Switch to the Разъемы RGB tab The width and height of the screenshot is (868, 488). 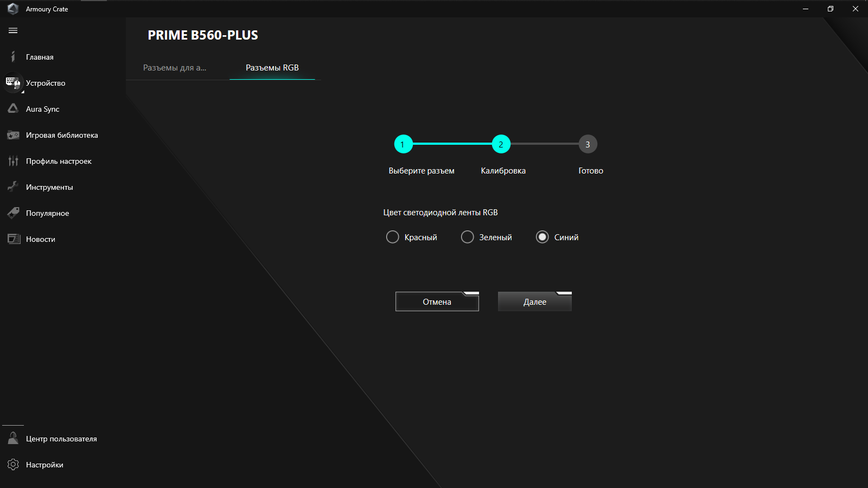(272, 68)
